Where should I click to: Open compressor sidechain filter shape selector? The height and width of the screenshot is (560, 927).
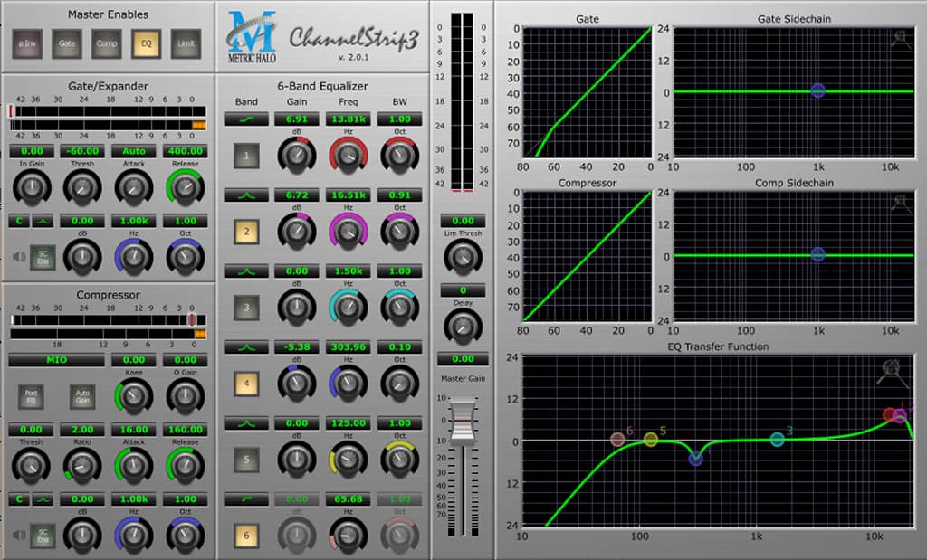click(43, 499)
